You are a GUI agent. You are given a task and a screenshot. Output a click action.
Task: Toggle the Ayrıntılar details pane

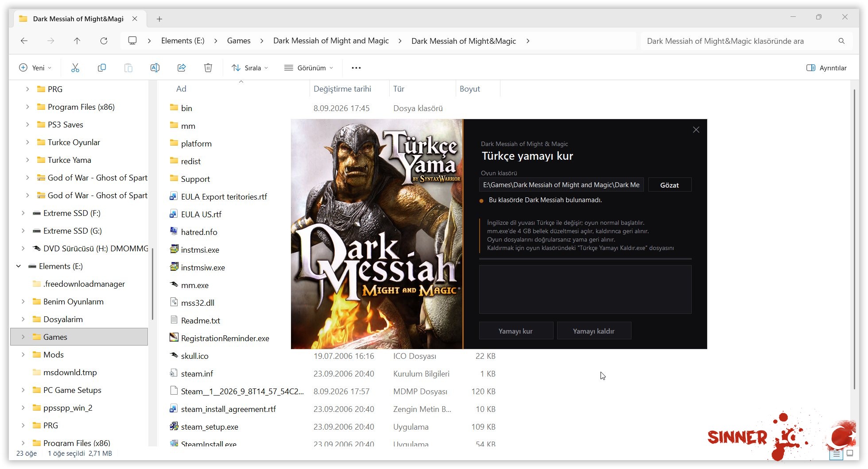coord(826,68)
